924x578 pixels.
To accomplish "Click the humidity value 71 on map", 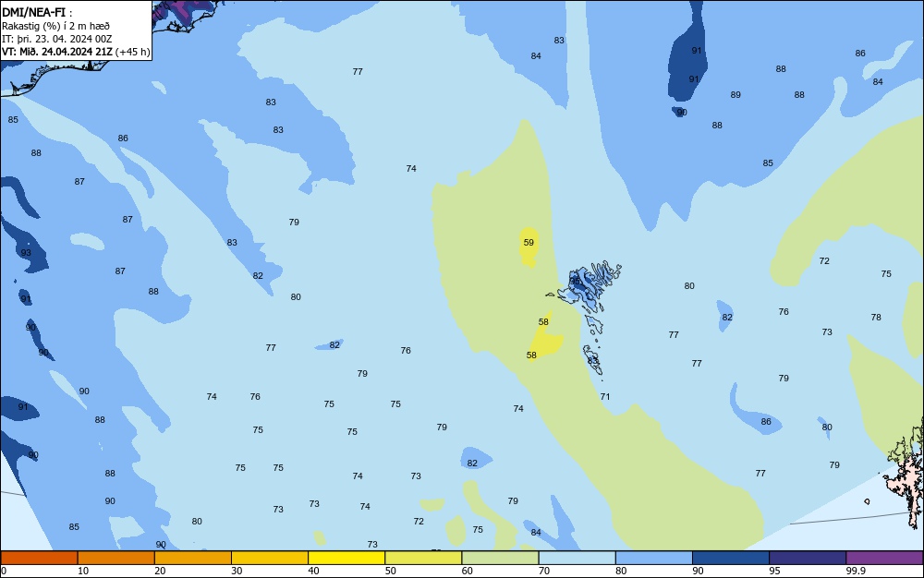I will pos(605,397).
